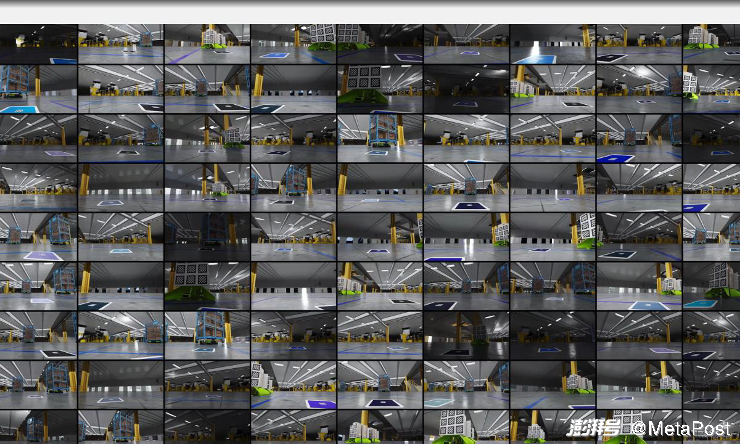
Task: Open sixth-row eighth thumbnail with light-blue floor marker
Action: (x=639, y=286)
